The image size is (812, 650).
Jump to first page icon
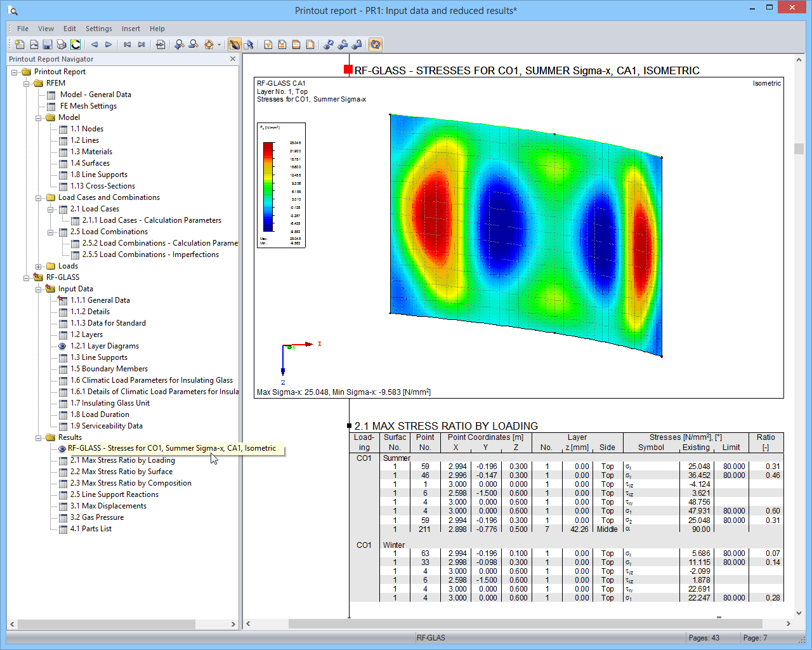click(x=128, y=44)
